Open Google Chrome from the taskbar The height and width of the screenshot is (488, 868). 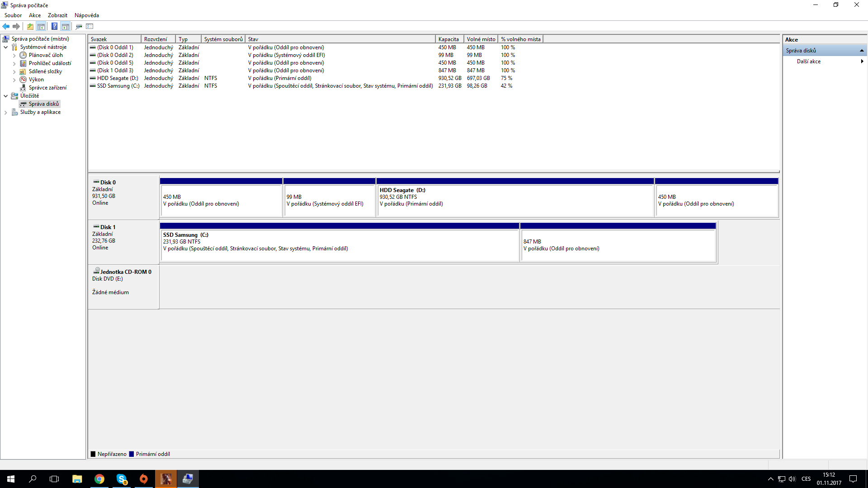(x=99, y=479)
